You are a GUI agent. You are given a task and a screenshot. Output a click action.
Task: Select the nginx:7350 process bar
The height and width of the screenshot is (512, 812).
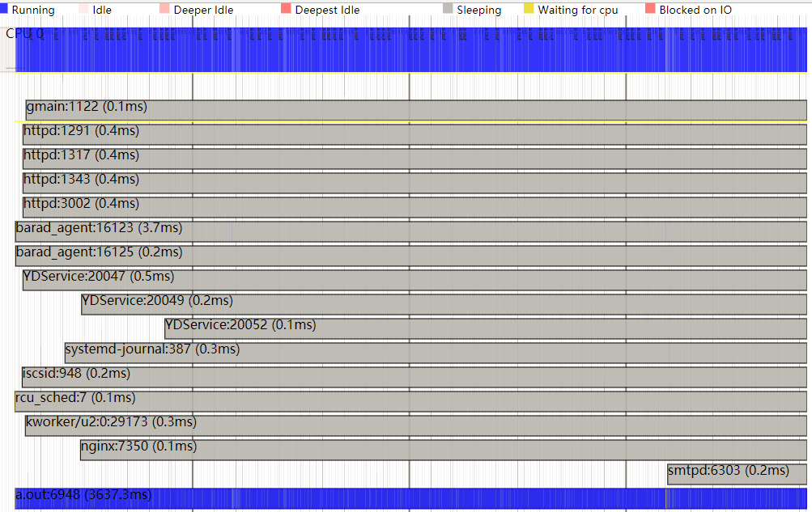[x=444, y=451]
